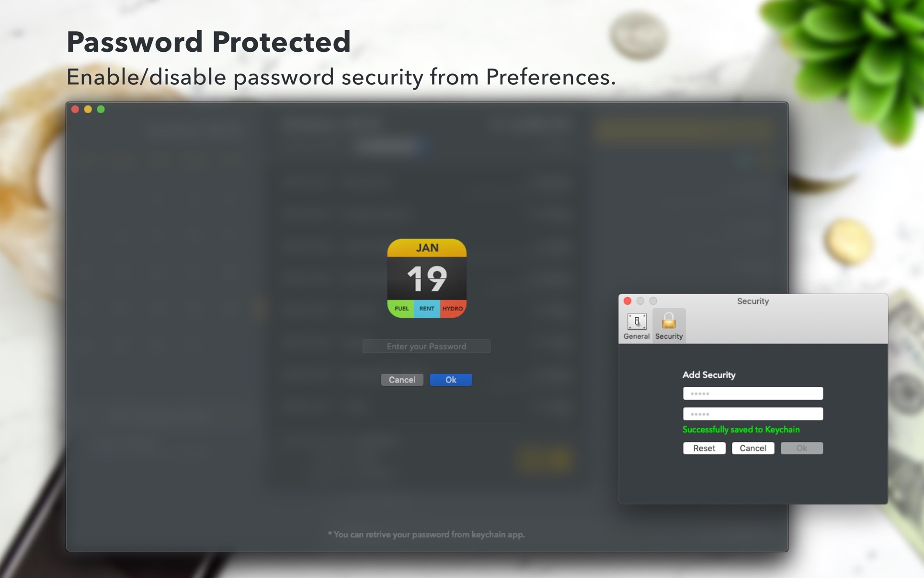Image resolution: width=924 pixels, height=578 pixels.
Task: Click the Cancel button in main dialog
Action: pos(402,380)
